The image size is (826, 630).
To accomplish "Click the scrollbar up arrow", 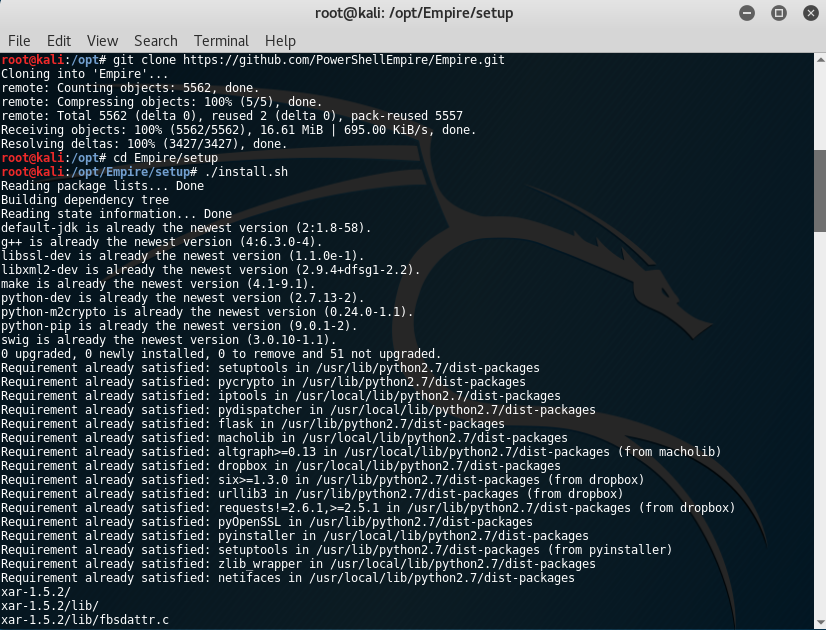I will click(820, 60).
